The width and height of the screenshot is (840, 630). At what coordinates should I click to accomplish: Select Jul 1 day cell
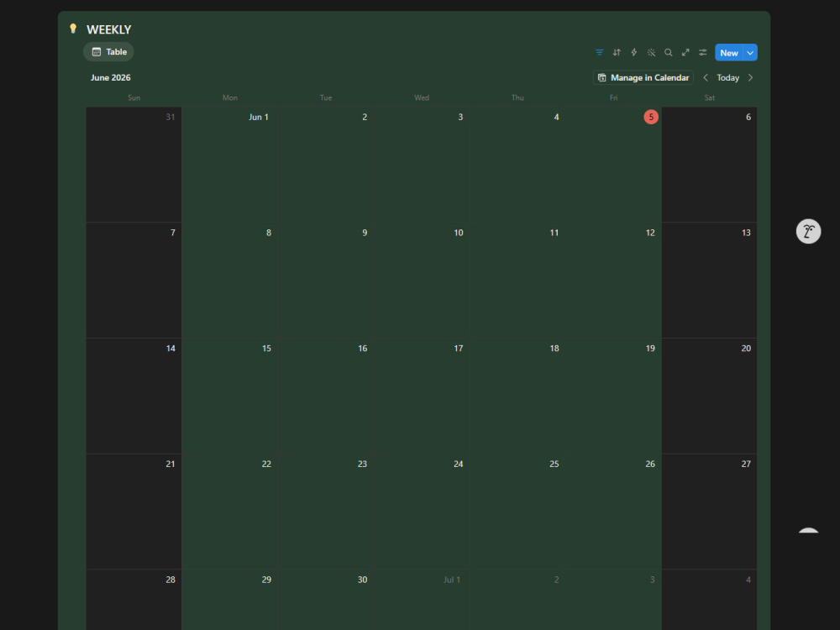click(422, 600)
